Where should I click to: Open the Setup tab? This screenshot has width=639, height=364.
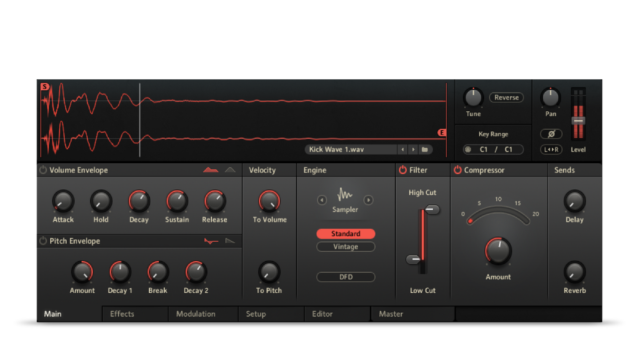(x=272, y=314)
